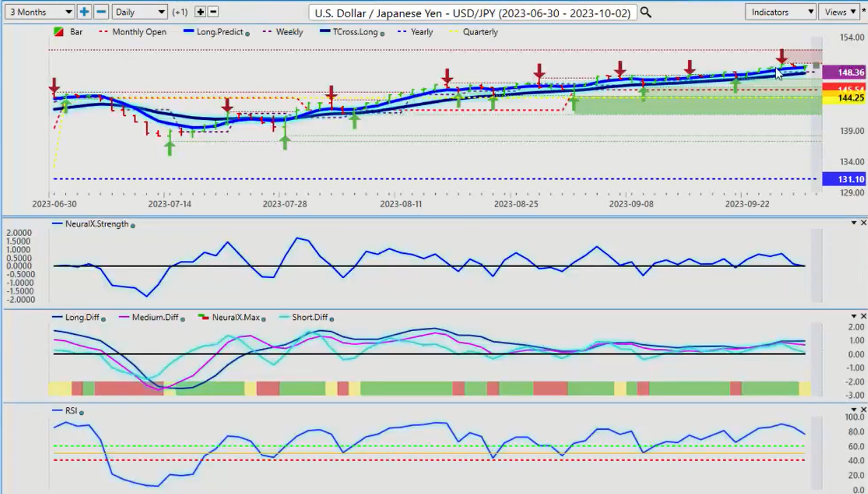The image size is (868, 494).
Task: Close the Diff indicators panel
Action: click(863, 316)
